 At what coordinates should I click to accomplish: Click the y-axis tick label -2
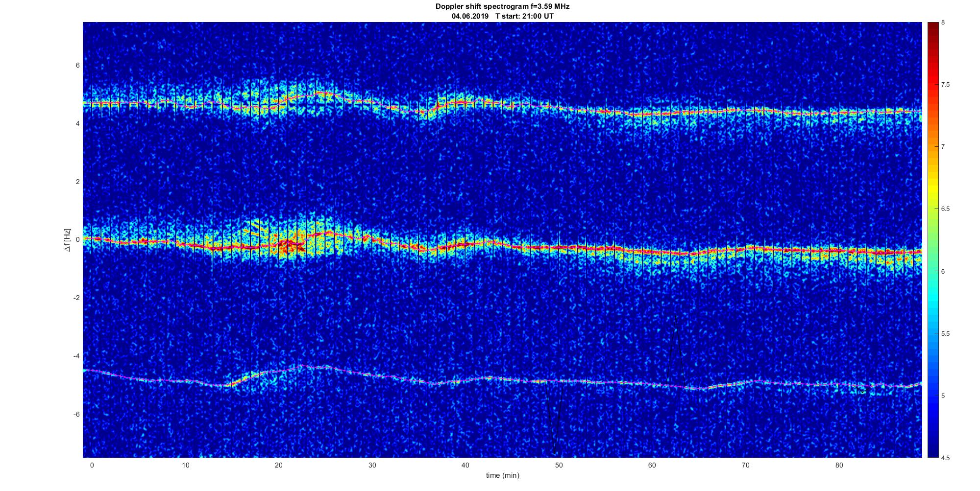tap(76, 298)
